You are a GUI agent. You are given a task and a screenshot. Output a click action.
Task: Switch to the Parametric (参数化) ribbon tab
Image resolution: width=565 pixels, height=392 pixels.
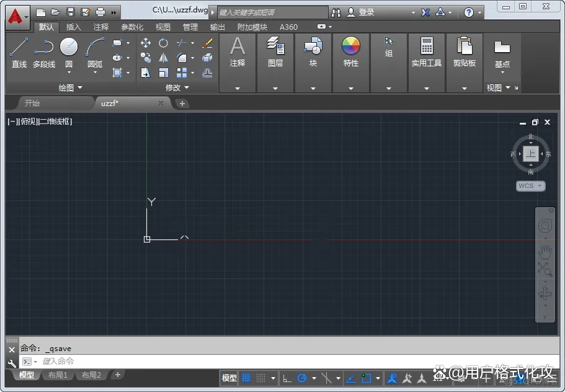(132, 27)
